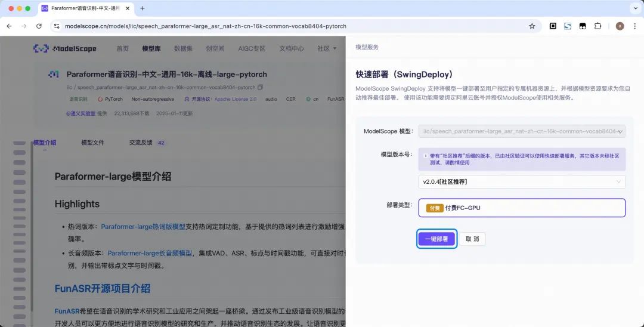Open new tab with plus icon
Image resolution: width=644 pixels, height=327 pixels.
click(x=143, y=8)
